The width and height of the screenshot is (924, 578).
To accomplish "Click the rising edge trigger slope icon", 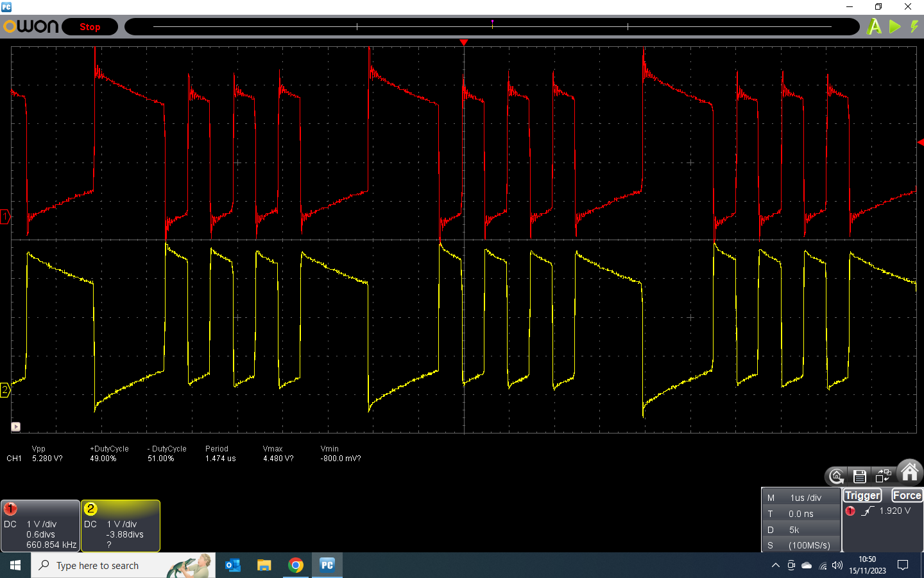I will 868,511.
